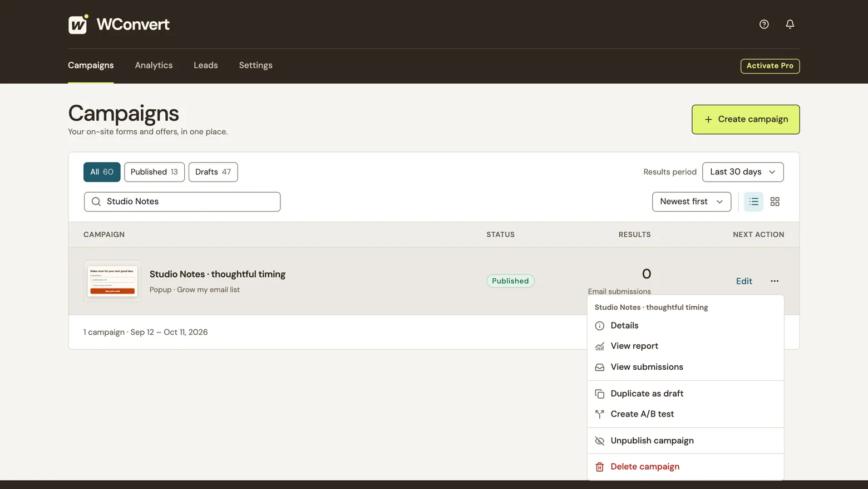Click the plus icon in Create campaign
Screen dimensions: 868x489
click(708, 120)
